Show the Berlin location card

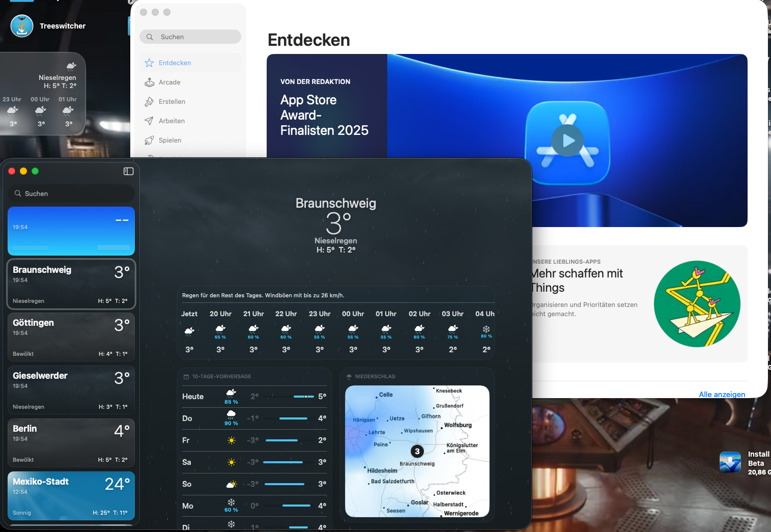(x=71, y=443)
